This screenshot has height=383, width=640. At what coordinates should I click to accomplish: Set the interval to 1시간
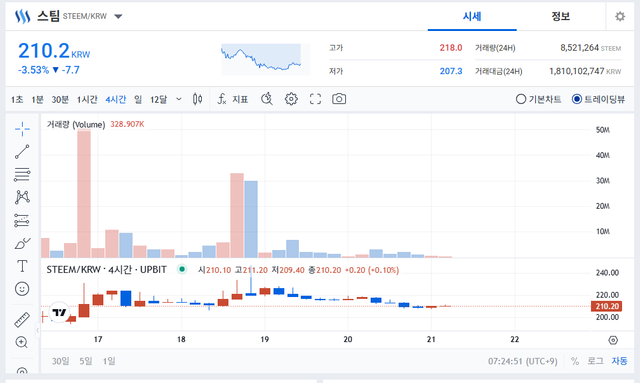coord(87,99)
